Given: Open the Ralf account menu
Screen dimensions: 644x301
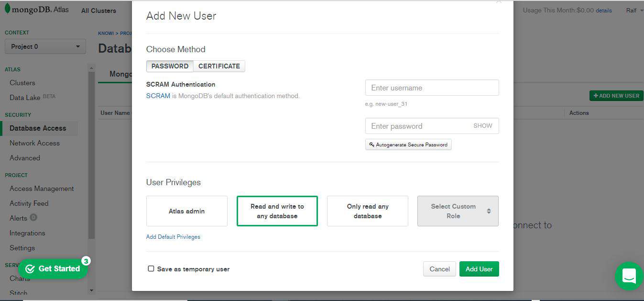Looking at the screenshot, I should click(x=633, y=10).
